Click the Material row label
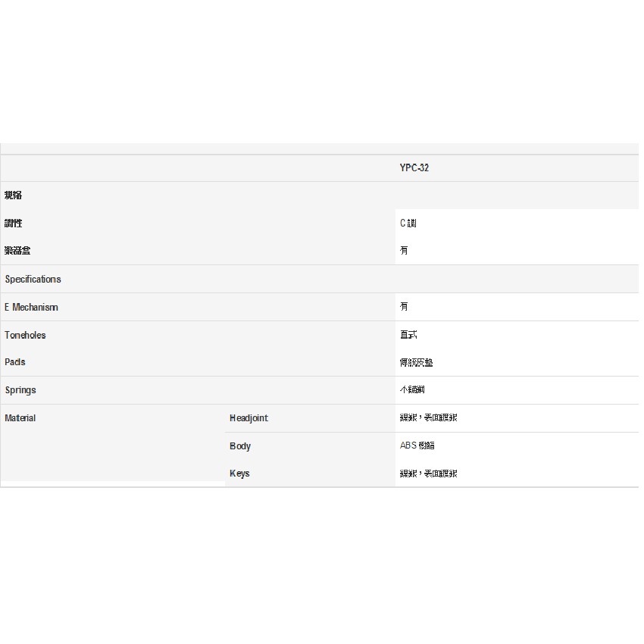 pyautogui.click(x=20, y=418)
